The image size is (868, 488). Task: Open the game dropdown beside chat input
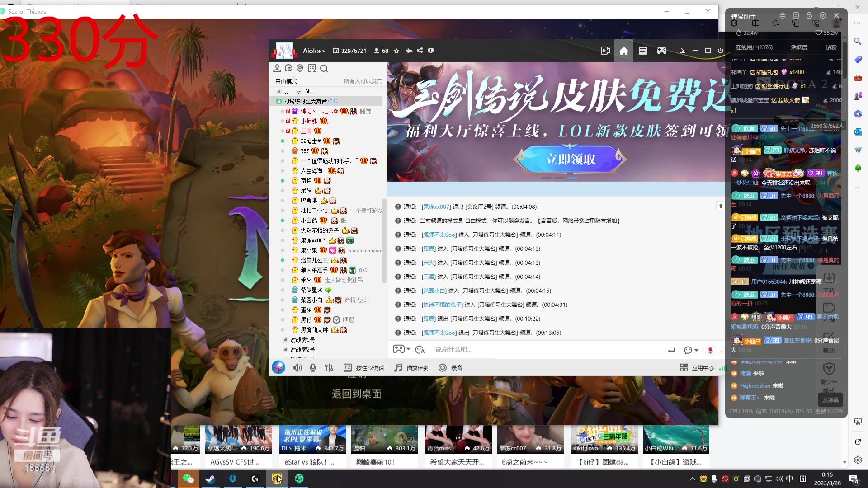(x=401, y=349)
